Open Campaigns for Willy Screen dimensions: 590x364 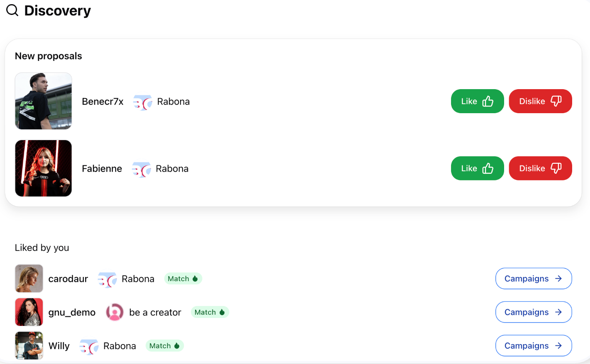click(534, 346)
